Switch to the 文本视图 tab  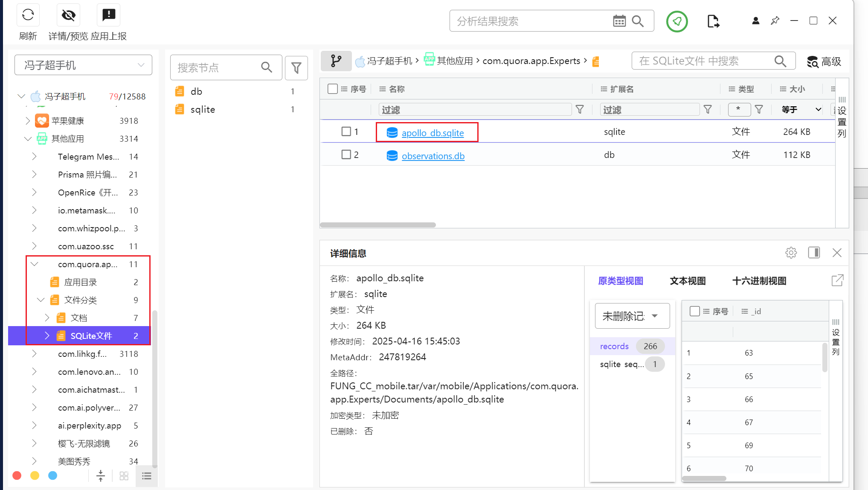pos(687,281)
